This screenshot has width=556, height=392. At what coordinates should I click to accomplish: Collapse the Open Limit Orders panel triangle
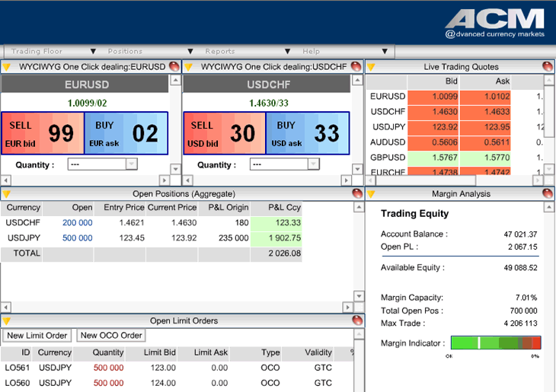[6, 321]
